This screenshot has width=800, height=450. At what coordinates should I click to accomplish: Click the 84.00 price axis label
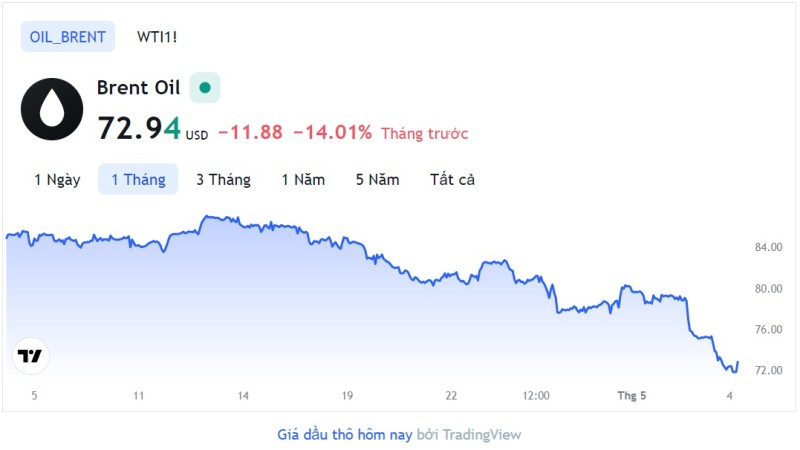(x=768, y=247)
